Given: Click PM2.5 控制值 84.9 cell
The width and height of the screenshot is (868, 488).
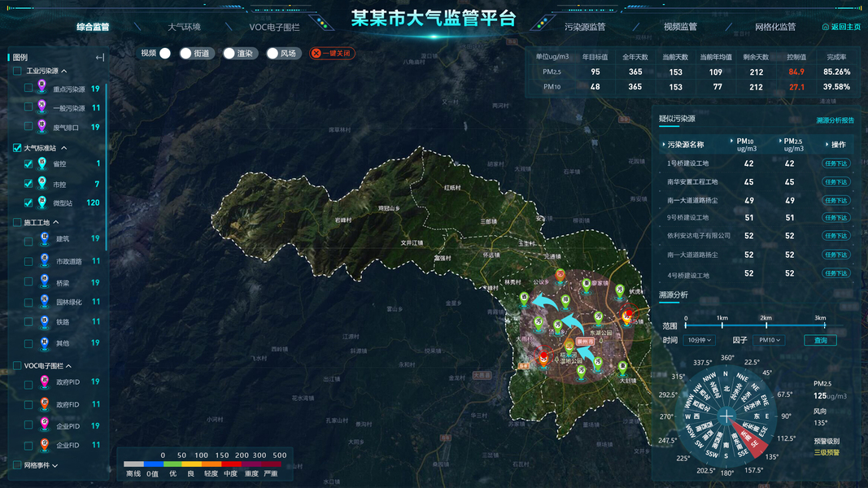Looking at the screenshot, I should (796, 72).
